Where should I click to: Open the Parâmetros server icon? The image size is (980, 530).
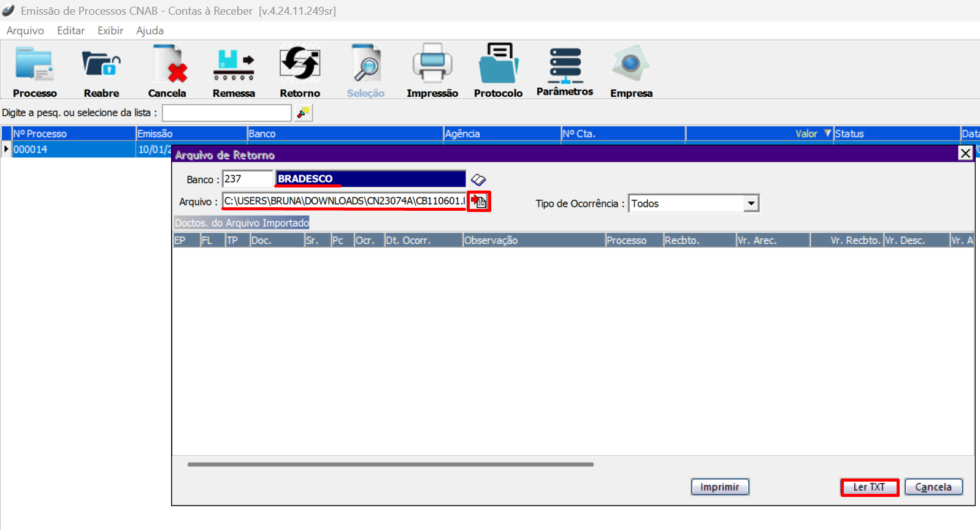pos(565,65)
